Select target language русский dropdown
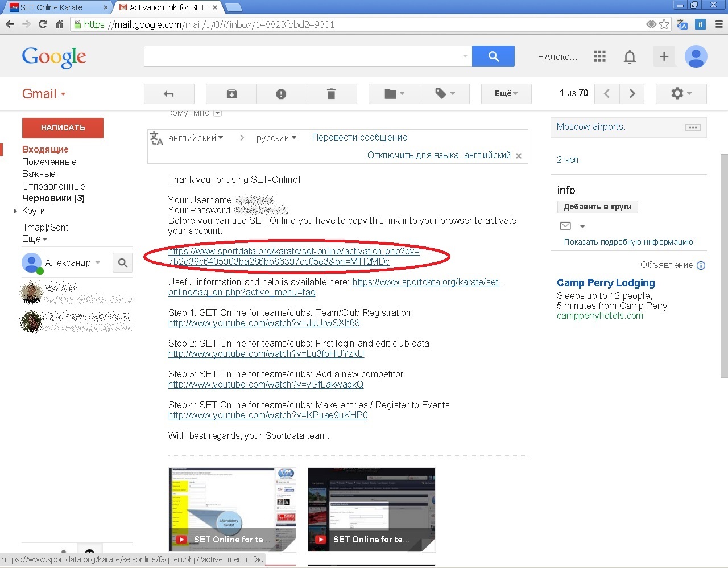The image size is (728, 568). tap(276, 138)
